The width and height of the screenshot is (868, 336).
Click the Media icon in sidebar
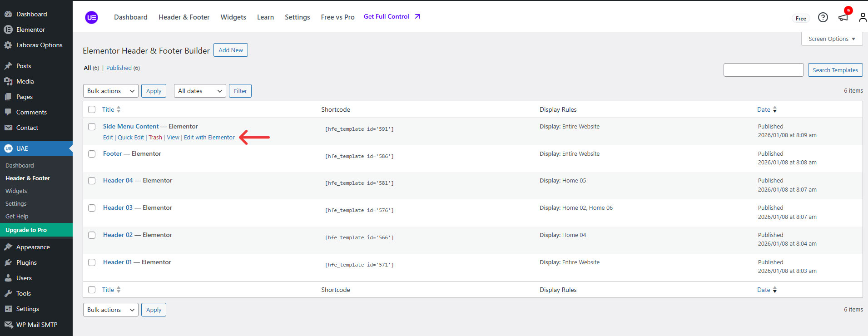pos(8,81)
